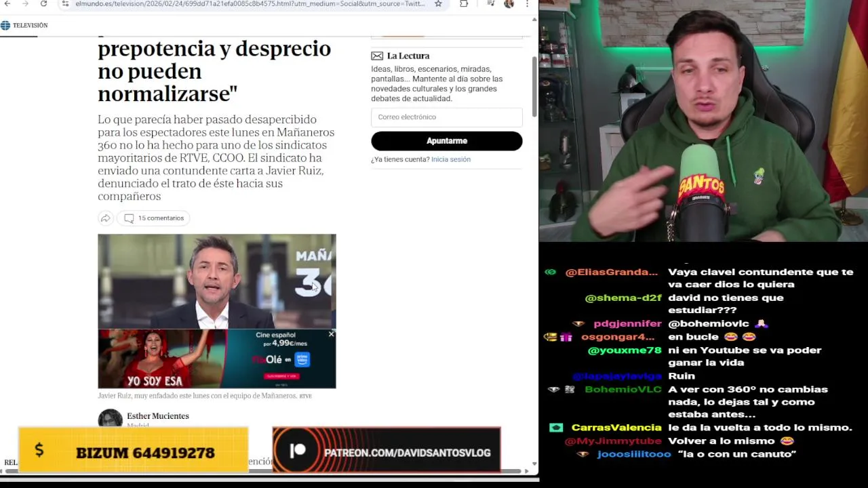This screenshot has width=868, height=488.
Task: Click the horizontal scrollbar right arrow
Action: [x=527, y=471]
